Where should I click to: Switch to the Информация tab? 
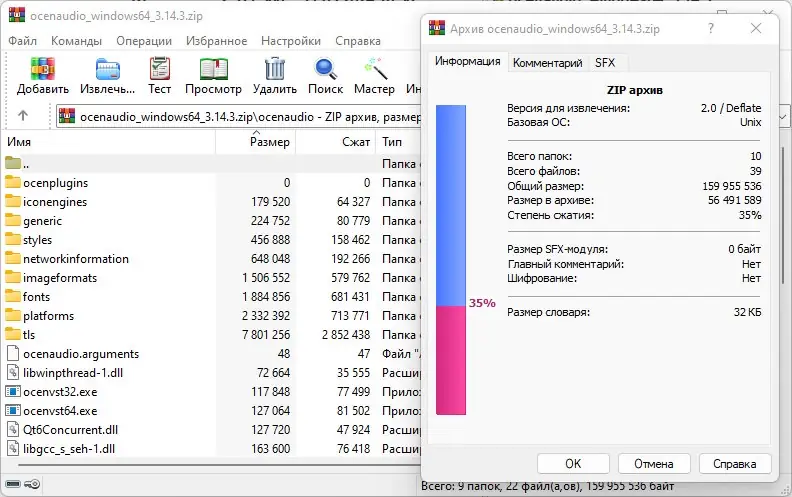(468, 61)
